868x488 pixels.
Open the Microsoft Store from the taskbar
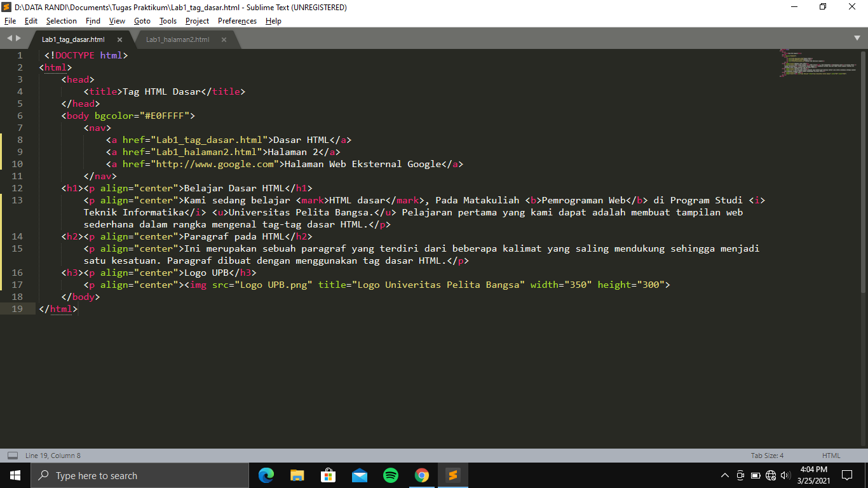click(328, 475)
